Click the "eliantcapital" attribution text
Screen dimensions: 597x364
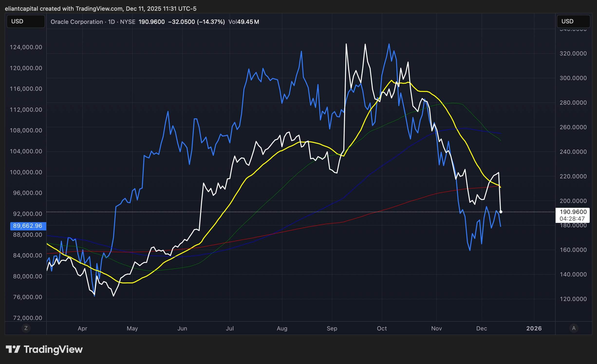click(x=22, y=9)
